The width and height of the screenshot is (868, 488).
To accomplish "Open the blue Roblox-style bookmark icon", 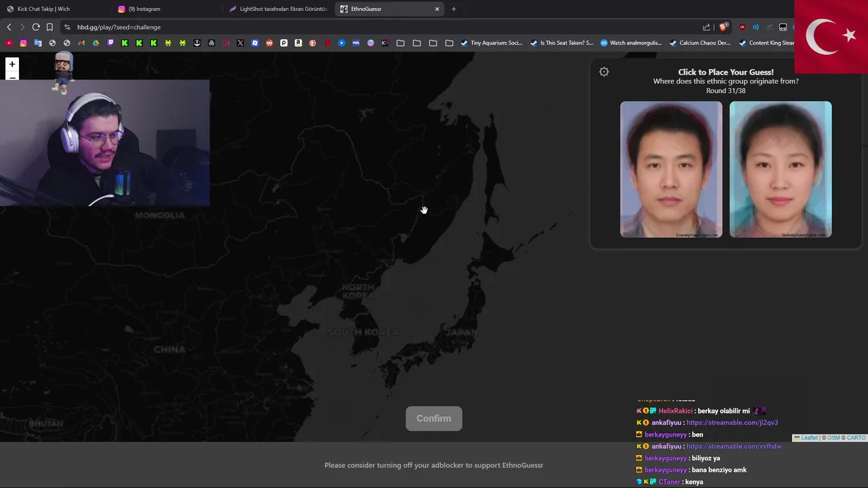I will 254,43.
